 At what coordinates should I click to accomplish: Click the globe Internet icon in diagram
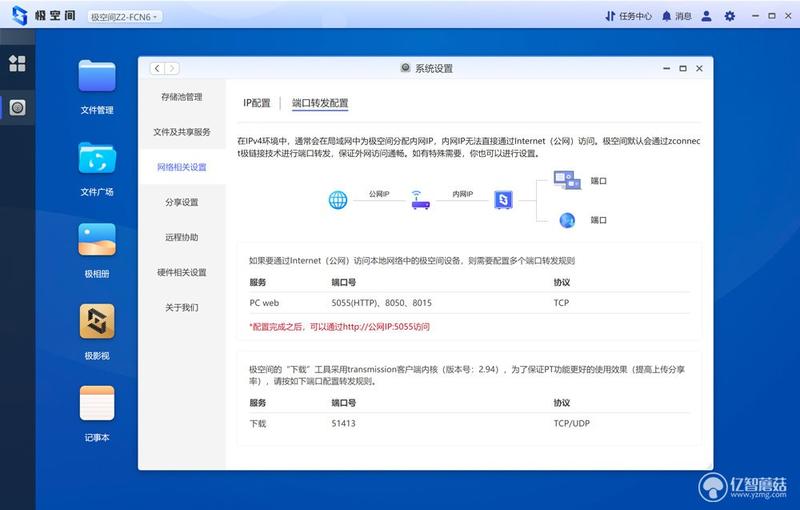338,200
